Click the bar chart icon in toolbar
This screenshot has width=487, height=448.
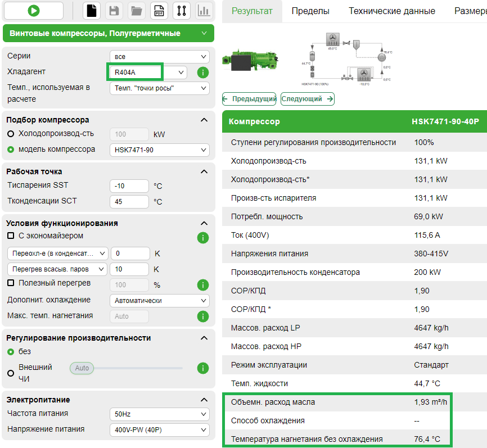(x=204, y=11)
